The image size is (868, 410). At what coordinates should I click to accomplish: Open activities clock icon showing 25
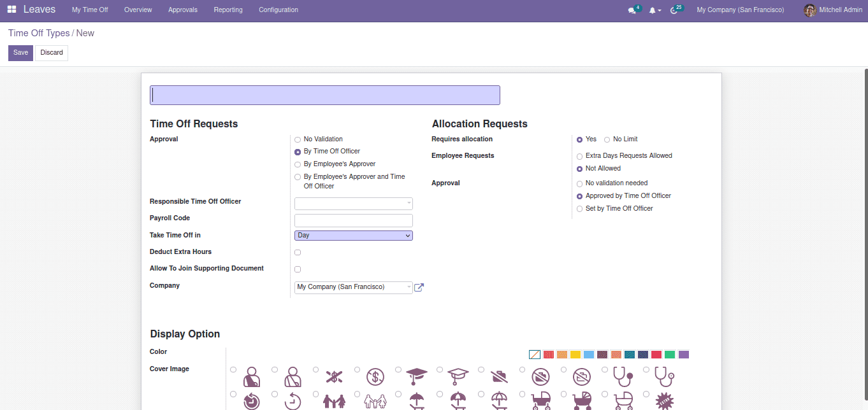pos(674,10)
